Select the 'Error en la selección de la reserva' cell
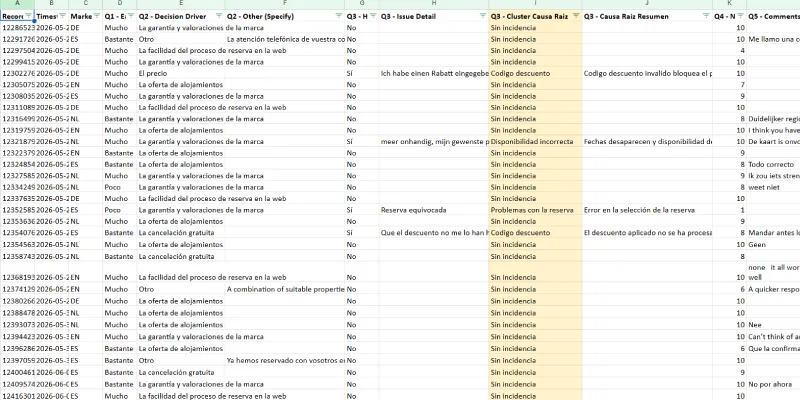 [647, 210]
